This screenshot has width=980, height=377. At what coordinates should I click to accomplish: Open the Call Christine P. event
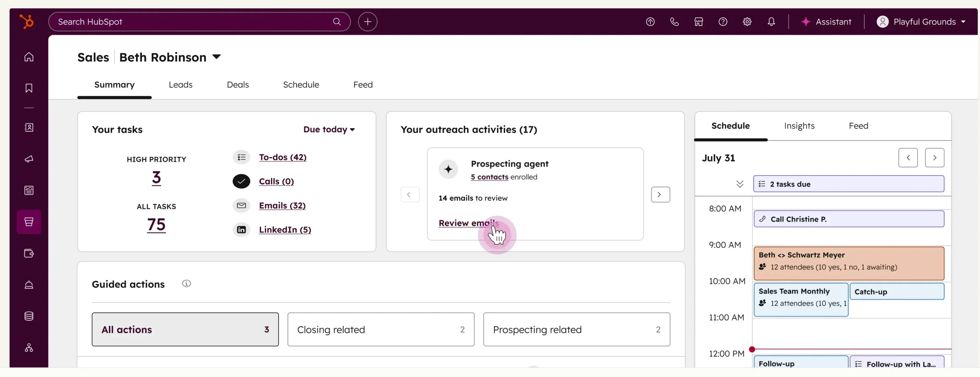(x=849, y=219)
